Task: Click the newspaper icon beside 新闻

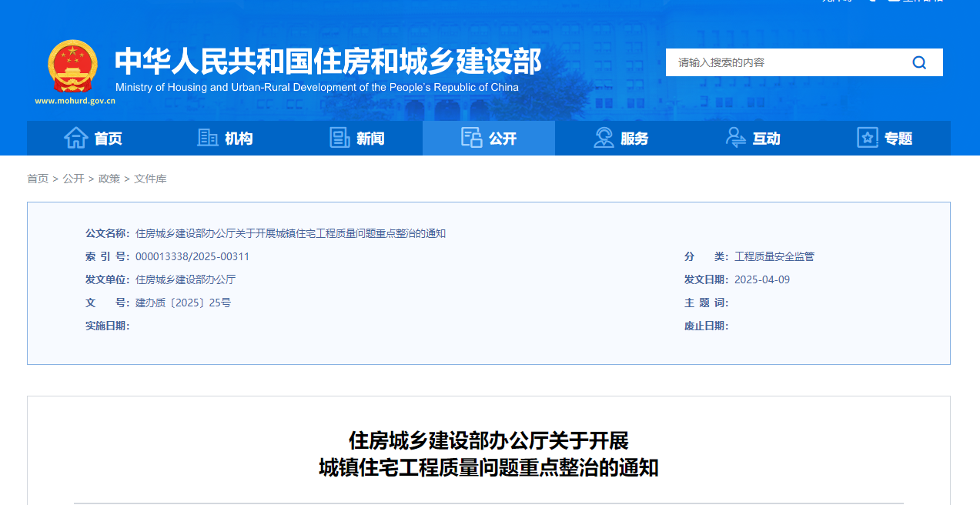Action: pos(339,138)
